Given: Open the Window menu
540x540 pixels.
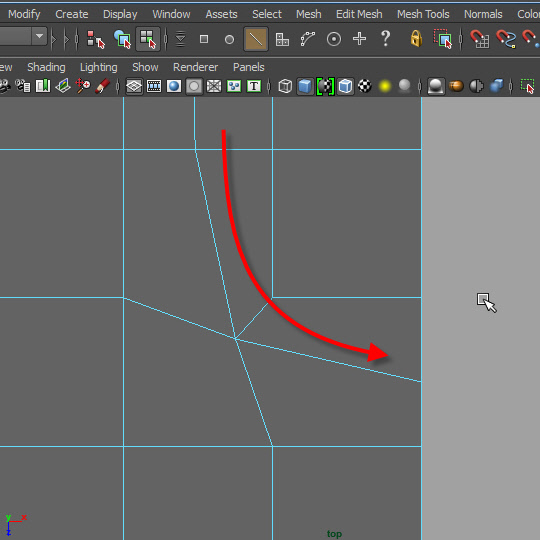Looking at the screenshot, I should point(172,14).
